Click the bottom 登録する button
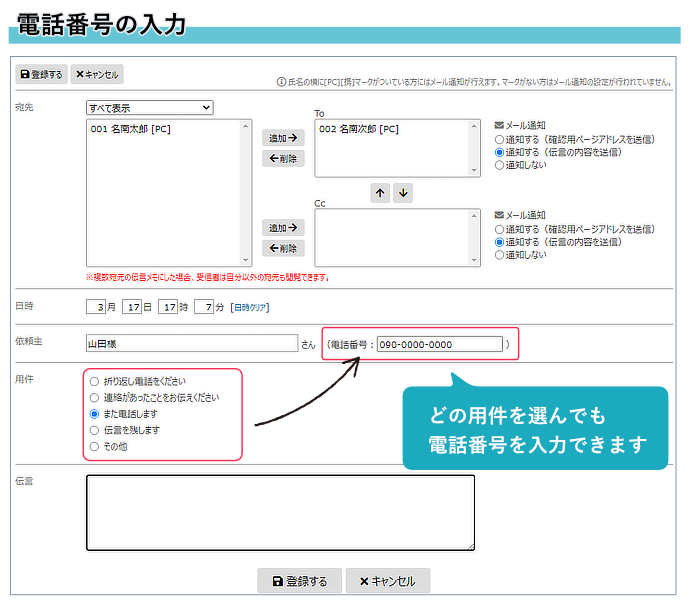 coord(300,581)
